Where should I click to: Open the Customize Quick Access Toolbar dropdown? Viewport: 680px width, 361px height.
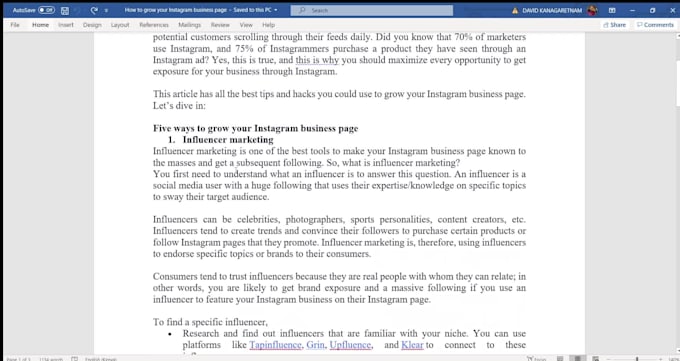(106, 10)
